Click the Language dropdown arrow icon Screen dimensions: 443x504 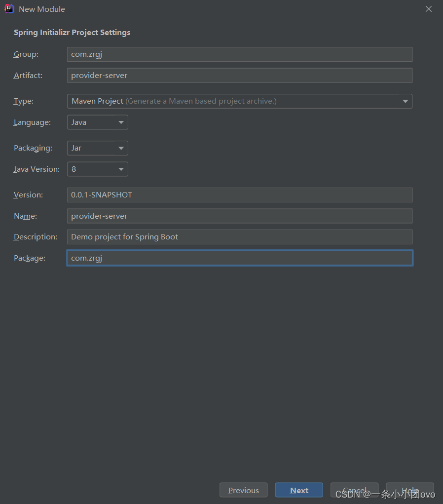click(121, 122)
